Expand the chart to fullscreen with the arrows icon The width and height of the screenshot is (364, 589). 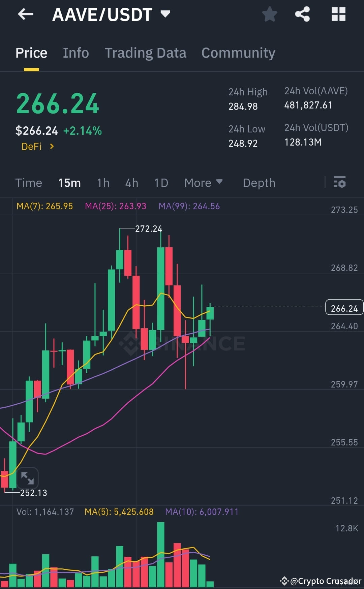point(28,478)
